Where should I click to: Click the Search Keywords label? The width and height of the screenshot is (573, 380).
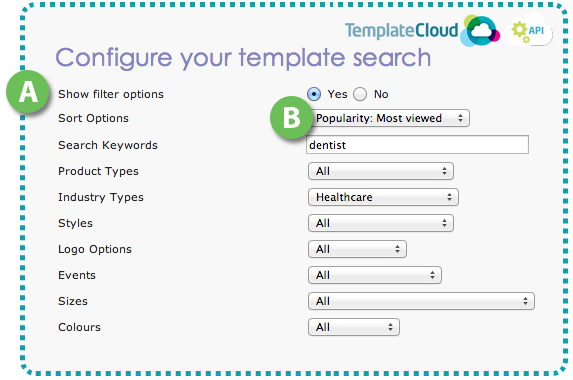(x=108, y=145)
